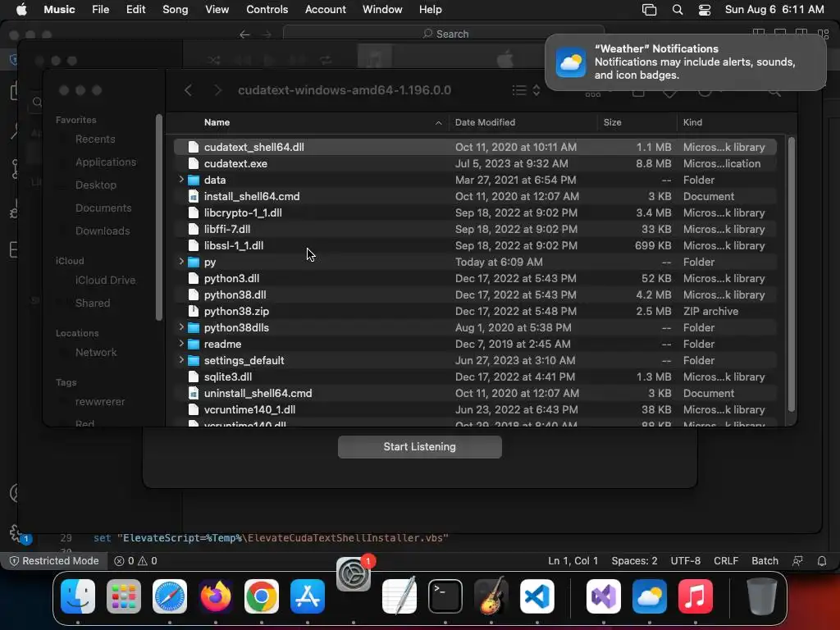Image resolution: width=840 pixels, height=630 pixels.
Task: Open Spotlight search in the menu bar
Action: [x=677, y=10]
